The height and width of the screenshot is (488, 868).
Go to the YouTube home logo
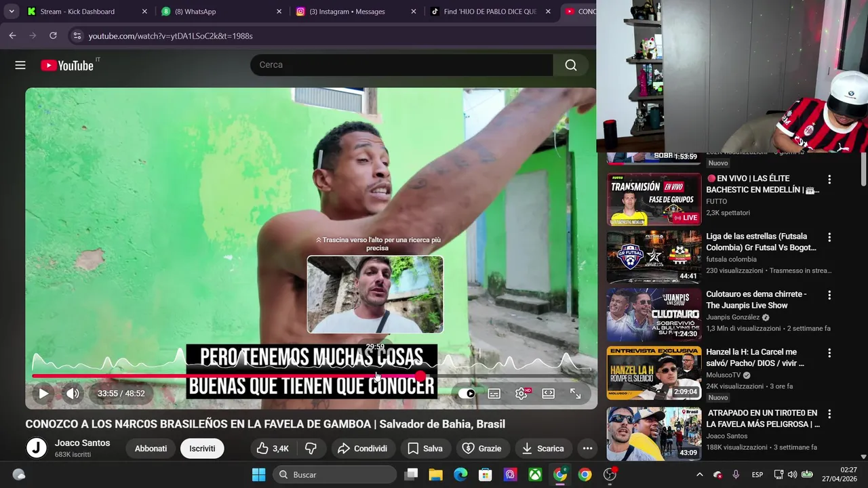tap(67, 65)
